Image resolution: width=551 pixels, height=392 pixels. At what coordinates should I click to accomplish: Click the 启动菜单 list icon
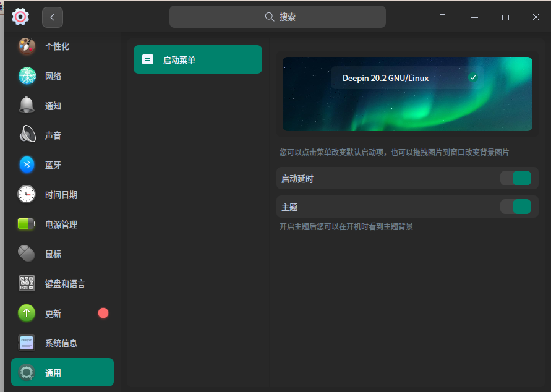click(148, 59)
